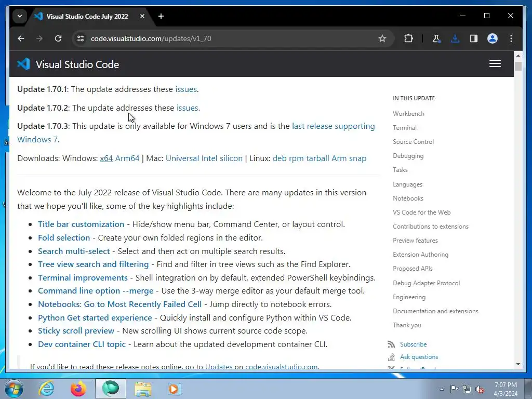Screen dimensions: 532x399
Task: Download the Windows x64 build
Action: 106,158
